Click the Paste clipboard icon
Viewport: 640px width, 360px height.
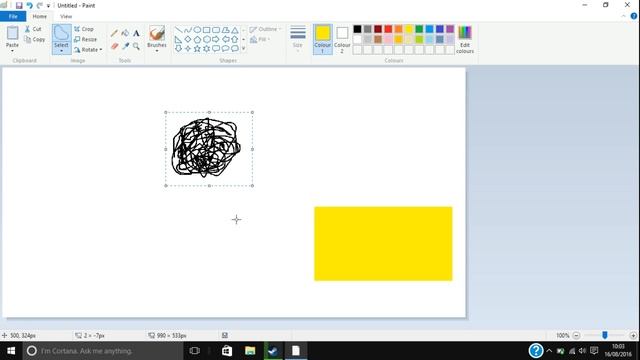[x=12, y=33]
